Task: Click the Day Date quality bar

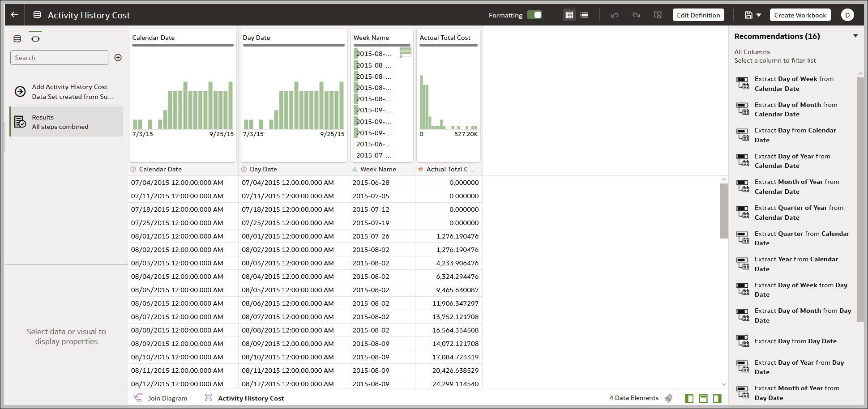Action: [x=294, y=45]
